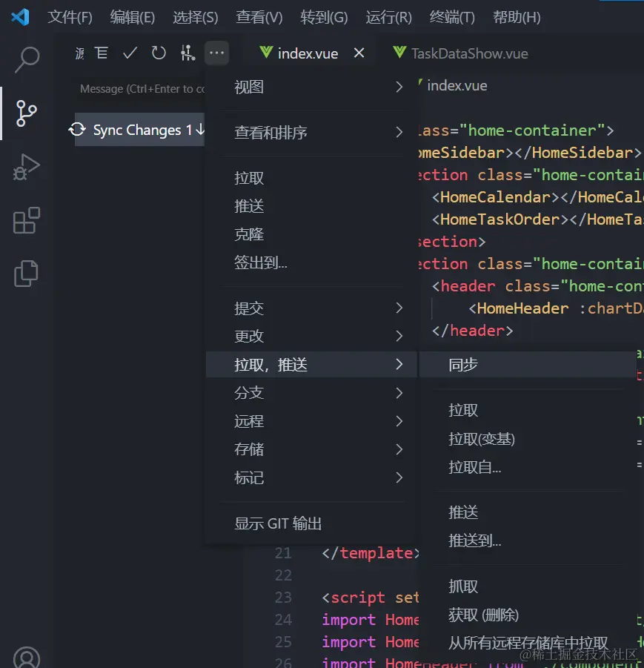This screenshot has width=644, height=668.
Task: Select the 克隆 menu entry
Action: click(x=311, y=234)
